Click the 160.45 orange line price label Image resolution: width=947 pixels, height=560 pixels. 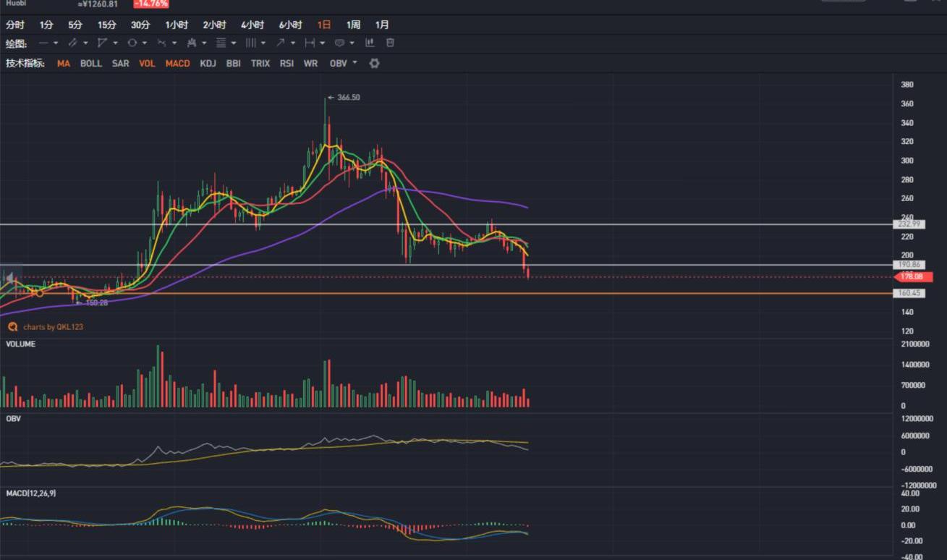(x=909, y=293)
